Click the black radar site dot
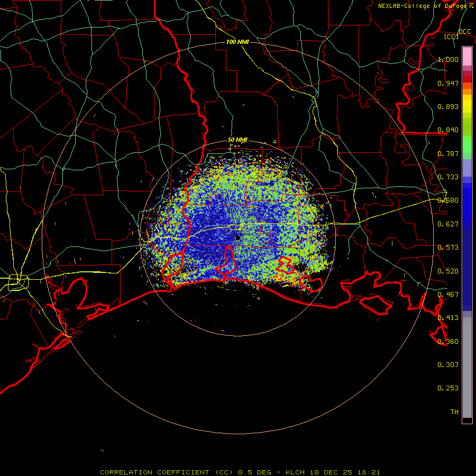 pos(237,237)
